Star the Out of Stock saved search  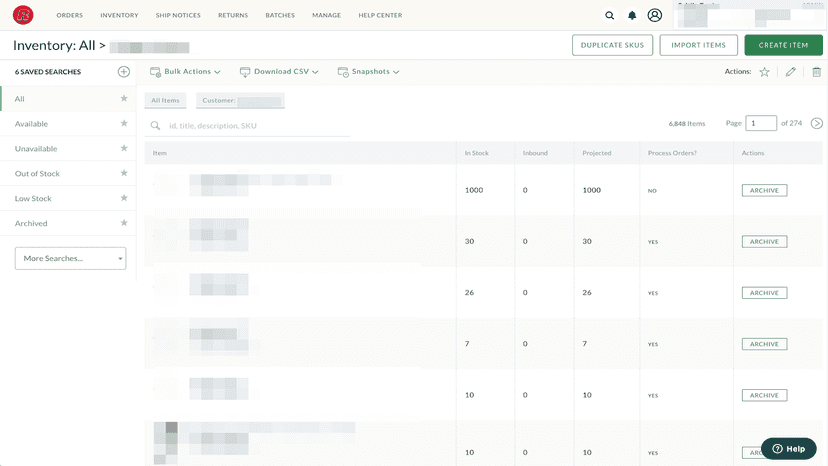(x=124, y=173)
